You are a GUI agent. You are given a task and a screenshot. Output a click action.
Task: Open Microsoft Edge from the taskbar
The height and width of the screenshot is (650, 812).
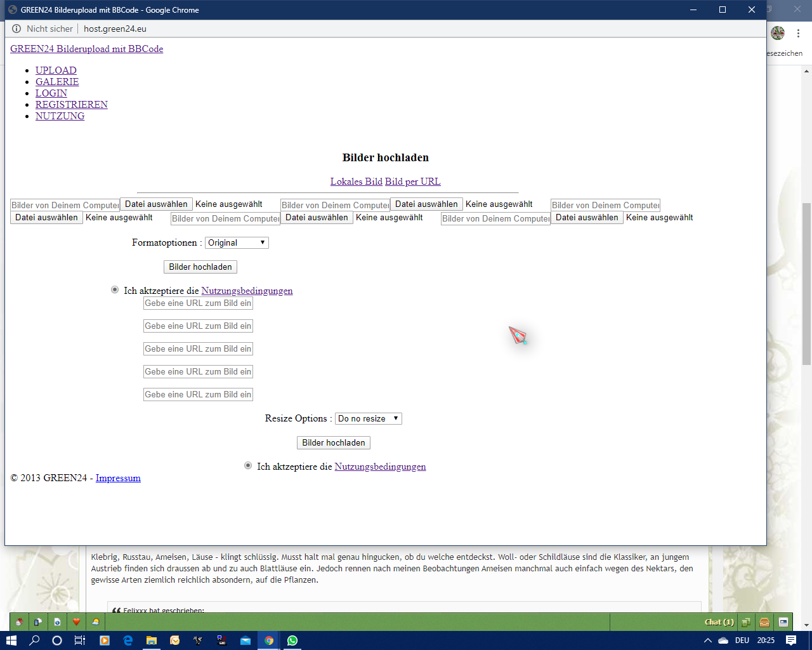(x=128, y=640)
